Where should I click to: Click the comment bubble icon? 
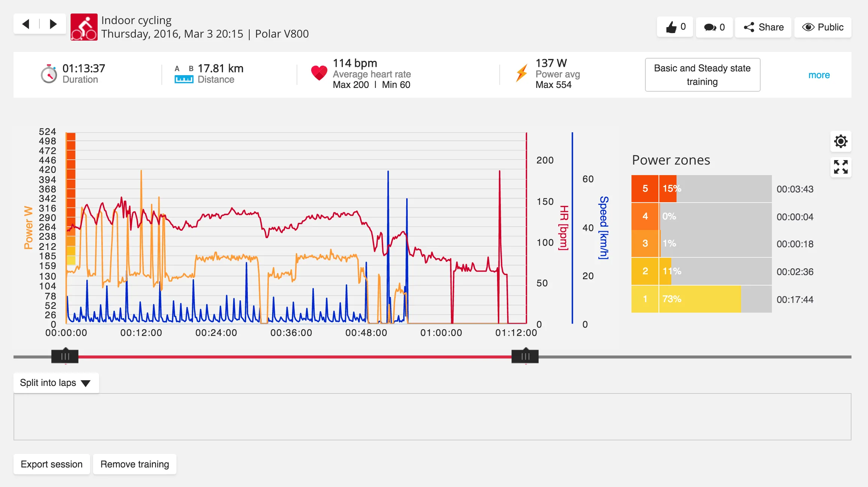710,27
